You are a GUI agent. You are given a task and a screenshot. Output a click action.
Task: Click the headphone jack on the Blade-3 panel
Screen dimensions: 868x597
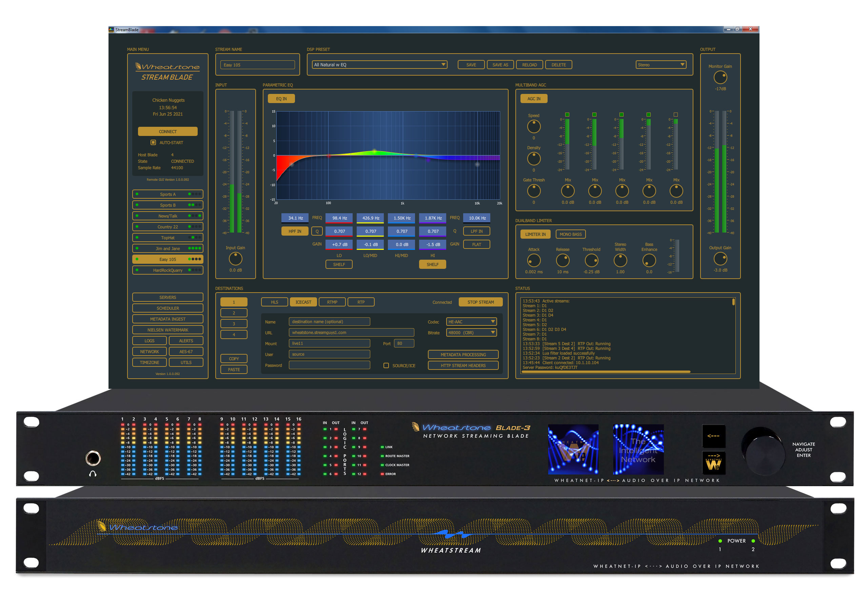[93, 458]
